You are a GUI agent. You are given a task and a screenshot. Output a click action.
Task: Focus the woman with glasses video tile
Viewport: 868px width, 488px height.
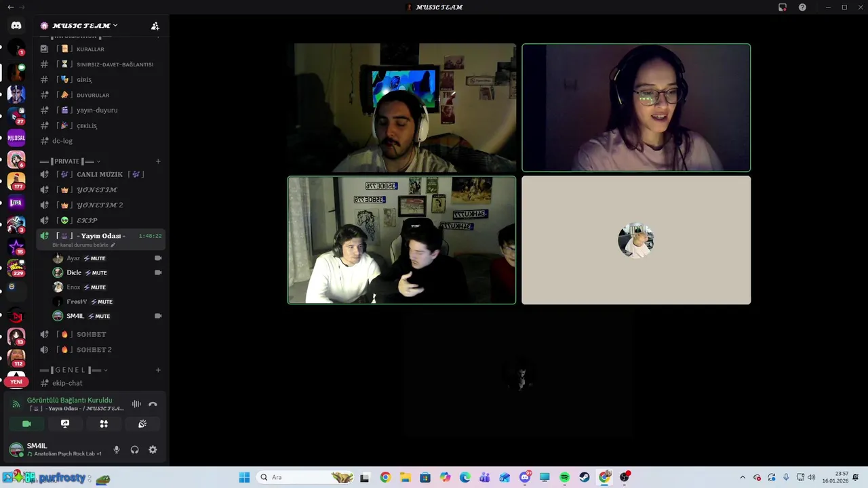636,108
